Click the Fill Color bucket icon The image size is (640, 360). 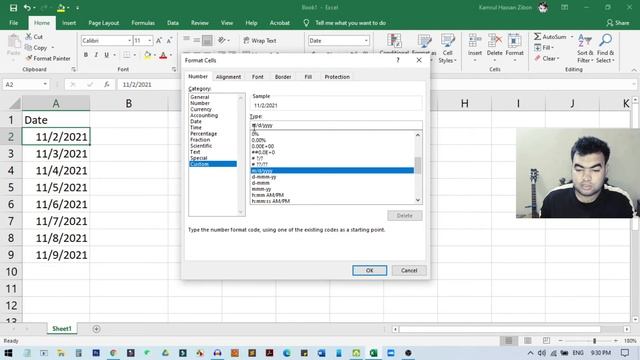tap(147, 55)
